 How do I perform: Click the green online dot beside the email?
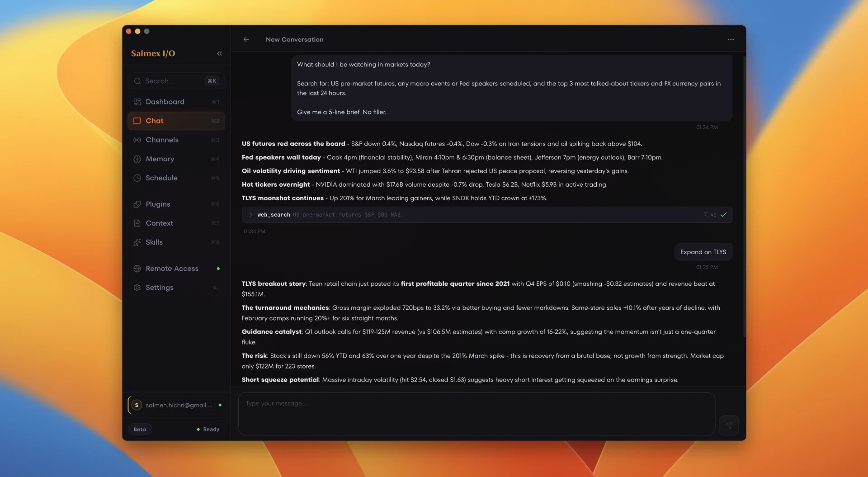(220, 405)
